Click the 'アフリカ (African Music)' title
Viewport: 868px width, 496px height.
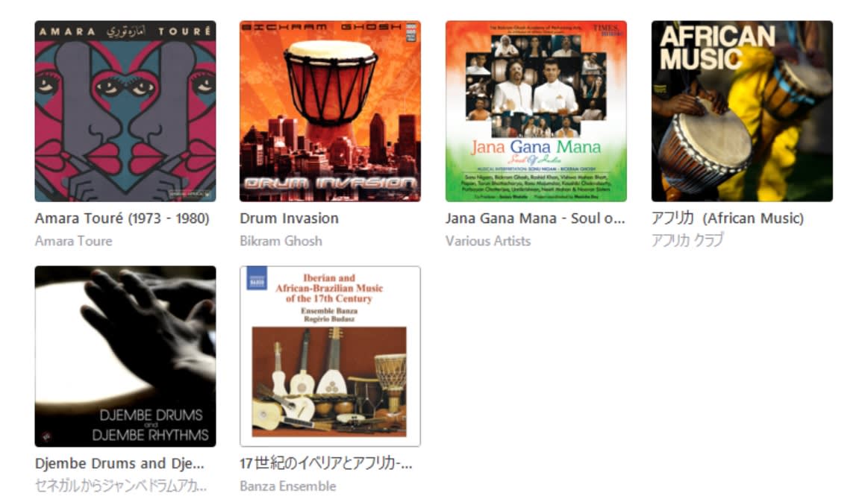pos(728,219)
